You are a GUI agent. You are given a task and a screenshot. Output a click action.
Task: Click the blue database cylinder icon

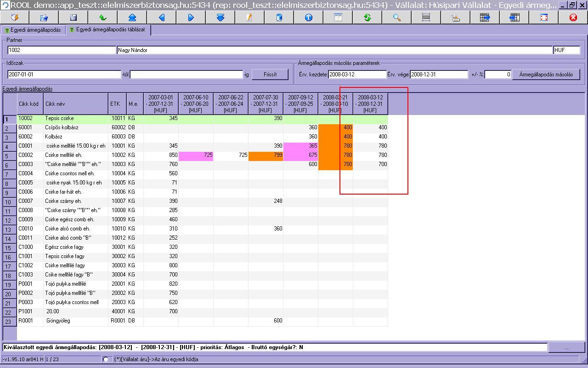click(x=279, y=17)
